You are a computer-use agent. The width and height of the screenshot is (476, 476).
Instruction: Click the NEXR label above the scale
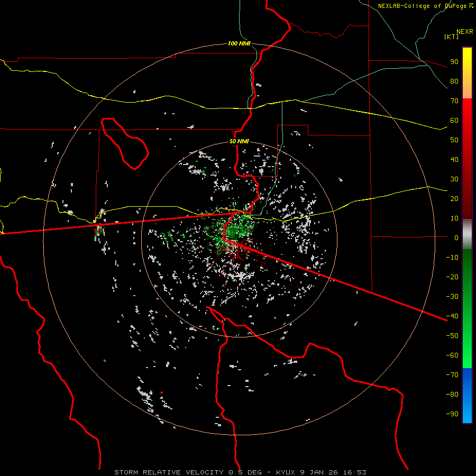pos(464,32)
